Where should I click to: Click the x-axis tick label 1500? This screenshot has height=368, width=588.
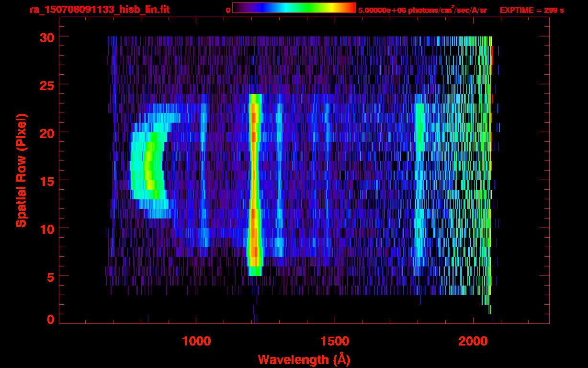click(x=335, y=341)
